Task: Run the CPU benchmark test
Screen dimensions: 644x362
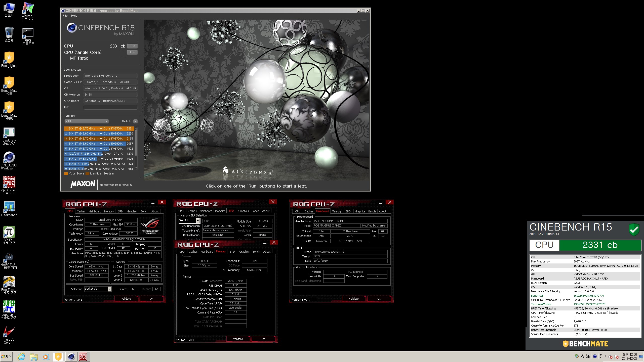Action: pyautogui.click(x=132, y=46)
